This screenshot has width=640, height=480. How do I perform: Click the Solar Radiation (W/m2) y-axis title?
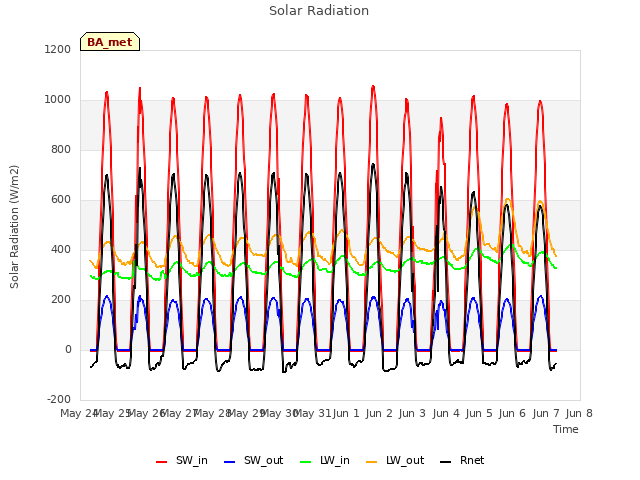tap(14, 227)
